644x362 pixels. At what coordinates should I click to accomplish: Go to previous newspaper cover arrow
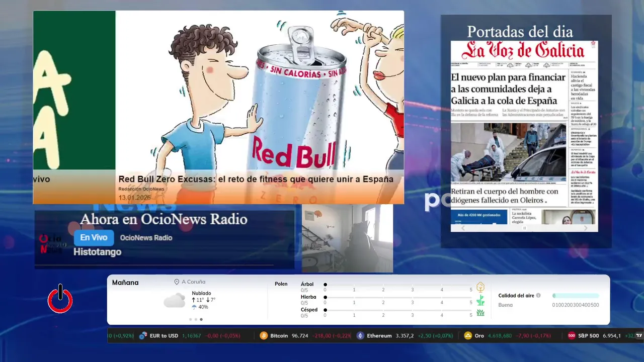point(463,228)
